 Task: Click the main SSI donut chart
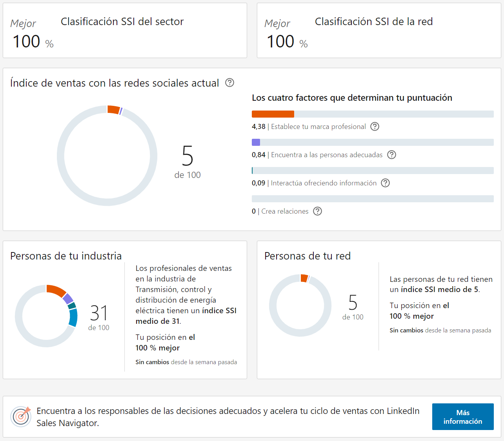pos(107,156)
